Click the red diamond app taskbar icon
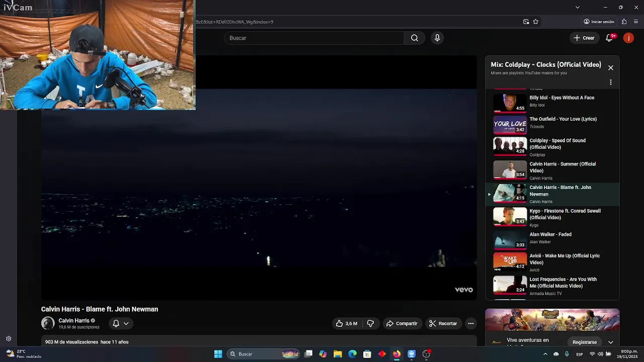The image size is (644, 362). tap(382, 354)
